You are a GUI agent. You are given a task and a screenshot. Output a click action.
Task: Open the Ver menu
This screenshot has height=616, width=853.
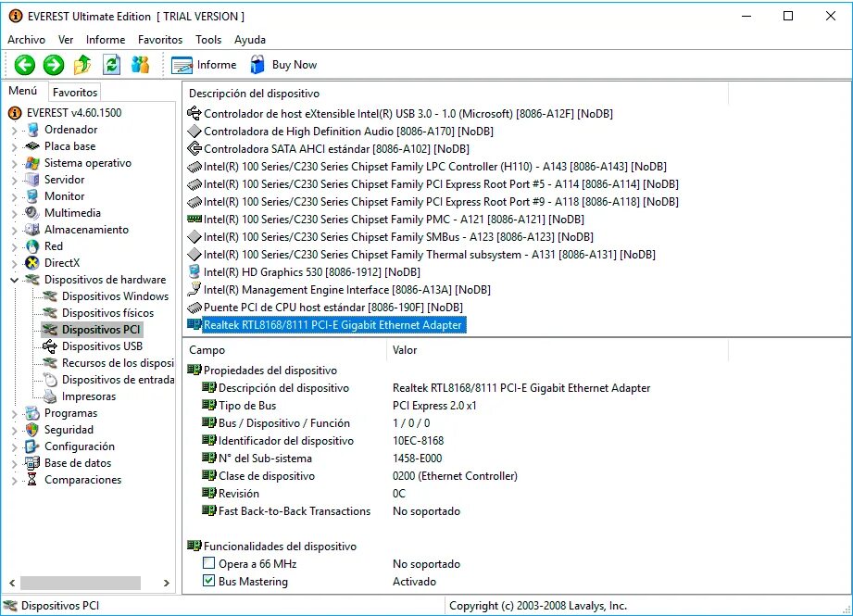[x=66, y=40]
